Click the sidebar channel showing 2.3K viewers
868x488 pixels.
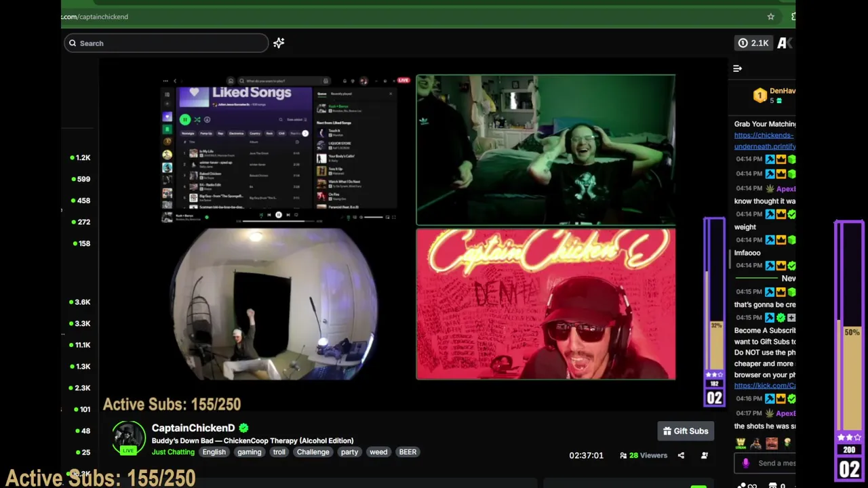point(81,388)
